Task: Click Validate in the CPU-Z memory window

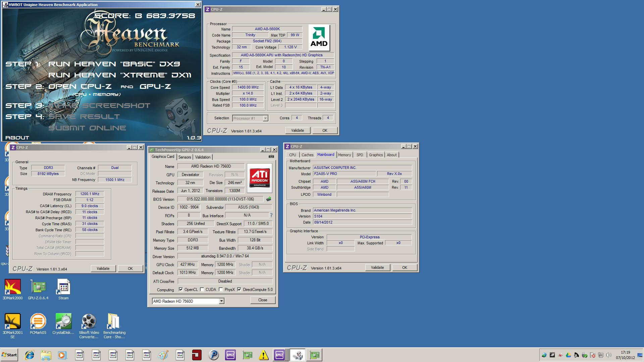Action: tap(103, 268)
